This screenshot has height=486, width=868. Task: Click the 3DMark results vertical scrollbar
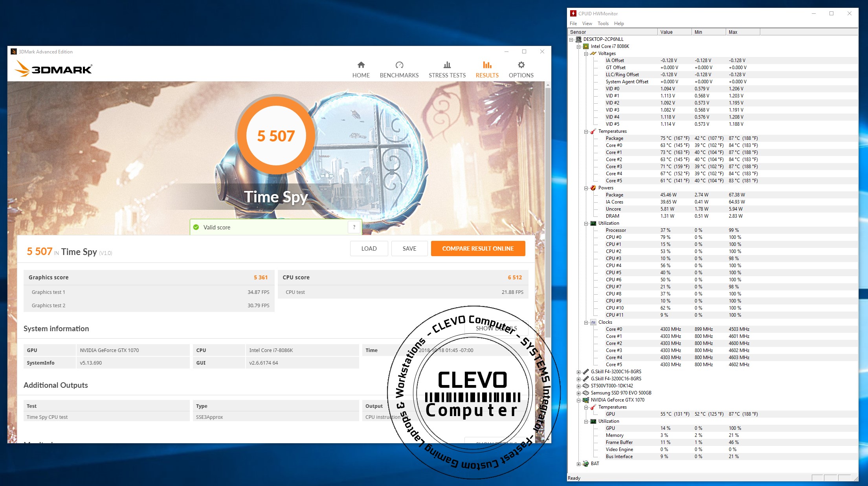[x=548, y=212]
